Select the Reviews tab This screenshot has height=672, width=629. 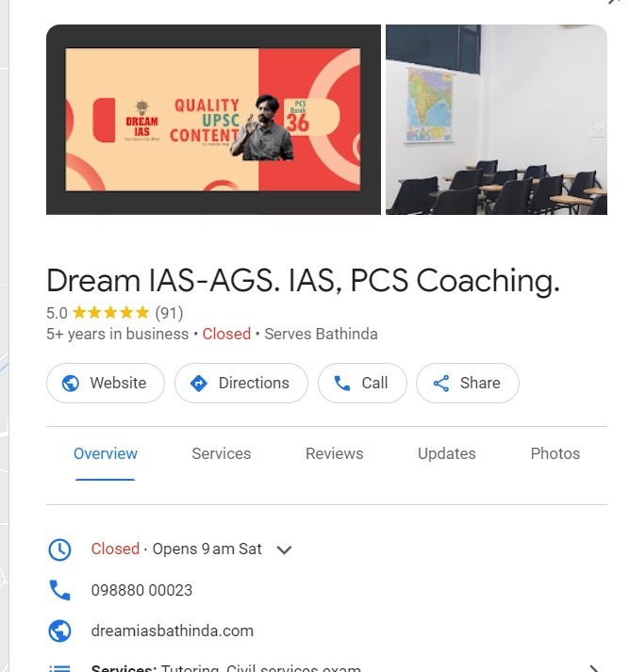335,454
